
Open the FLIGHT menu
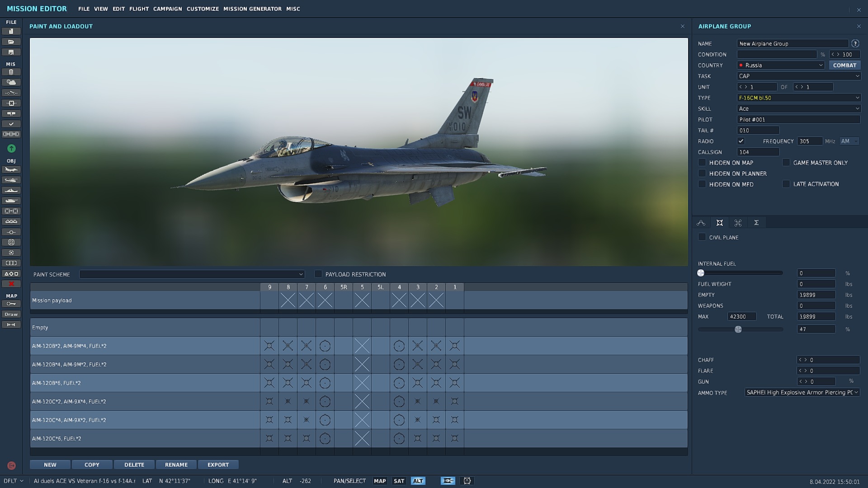[x=139, y=9]
